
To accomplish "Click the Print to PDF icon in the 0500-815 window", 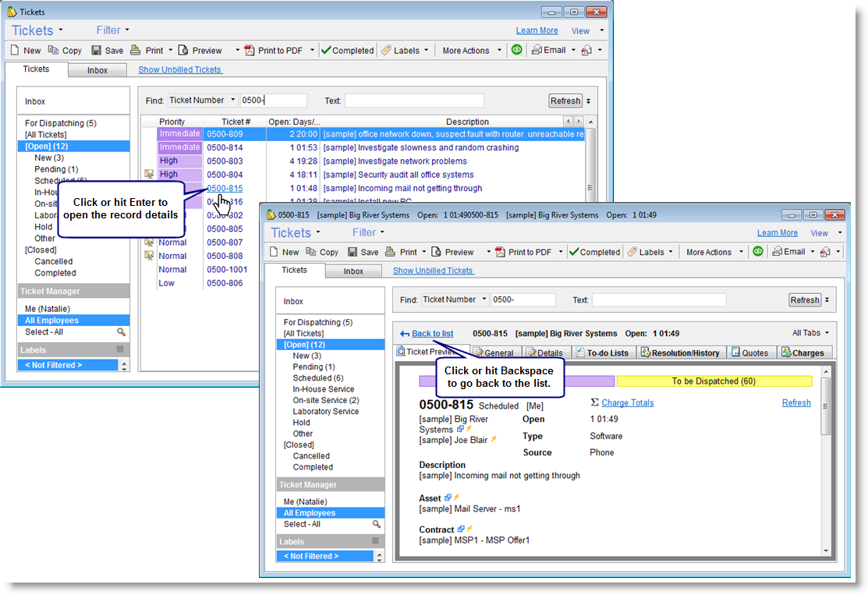I will pyautogui.click(x=499, y=252).
